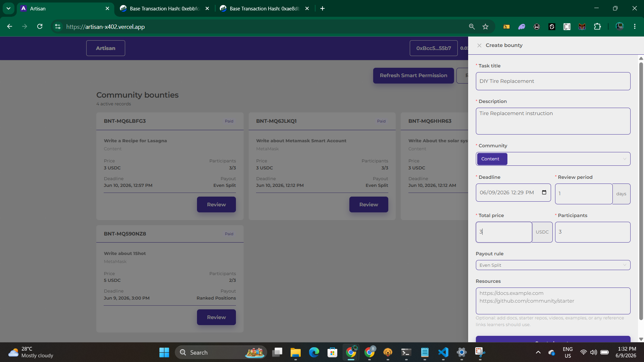
Task: Reload the Artisan page
Action: pos(40,27)
